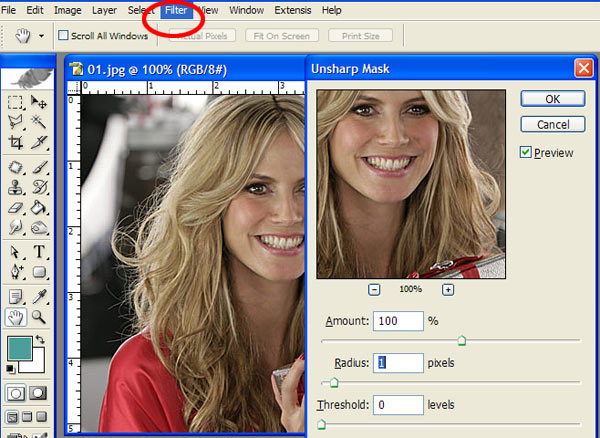Uncheck the Preview checkbox
Viewport: 600px width, 438px height.
coord(526,152)
